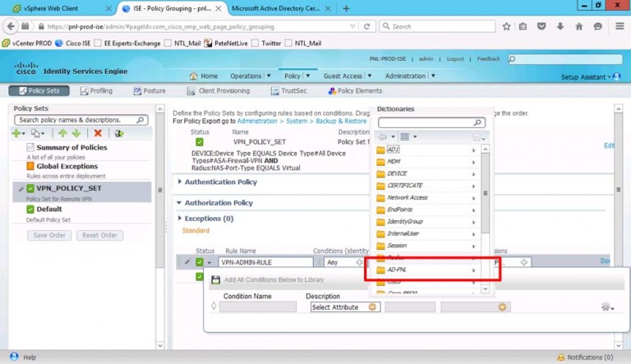This screenshot has height=364, width=631.
Task: Click the Save Order button
Action: [49, 235]
